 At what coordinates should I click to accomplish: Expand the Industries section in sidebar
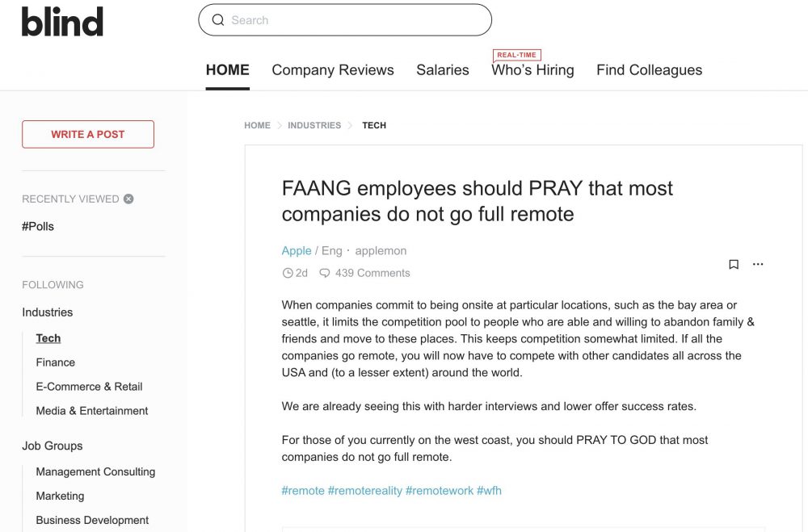point(48,312)
